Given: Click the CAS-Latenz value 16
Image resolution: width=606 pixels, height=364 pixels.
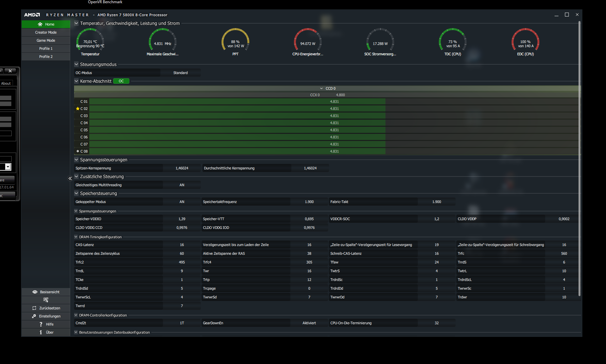Looking at the screenshot, I should pyautogui.click(x=182, y=245).
